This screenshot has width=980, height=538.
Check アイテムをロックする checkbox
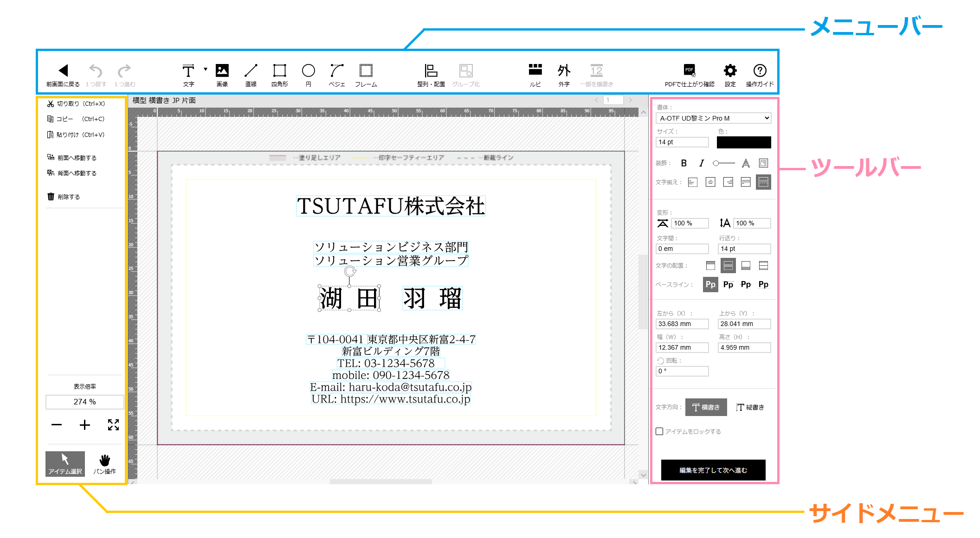[x=659, y=431]
